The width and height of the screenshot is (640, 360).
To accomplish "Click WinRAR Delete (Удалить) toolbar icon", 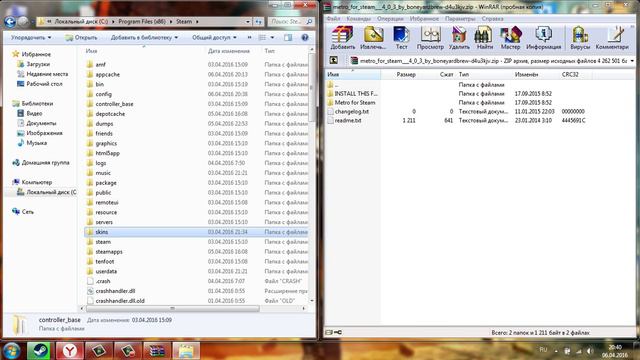I will (x=459, y=38).
